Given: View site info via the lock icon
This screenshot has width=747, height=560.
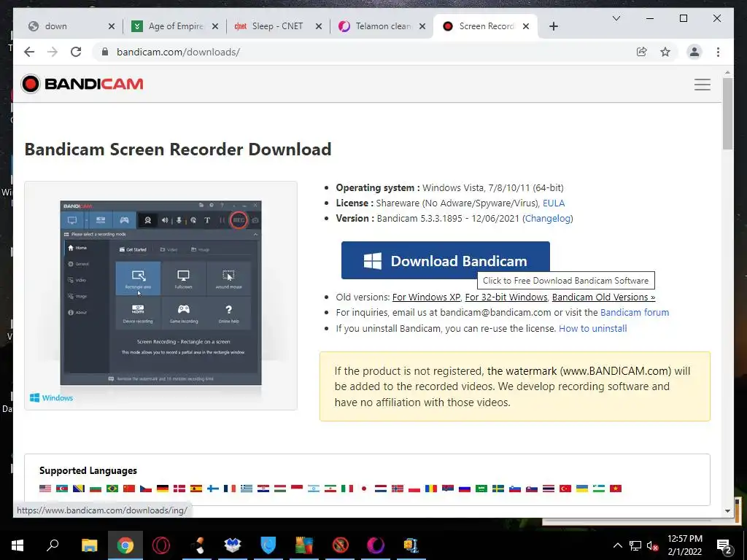Looking at the screenshot, I should (105, 52).
